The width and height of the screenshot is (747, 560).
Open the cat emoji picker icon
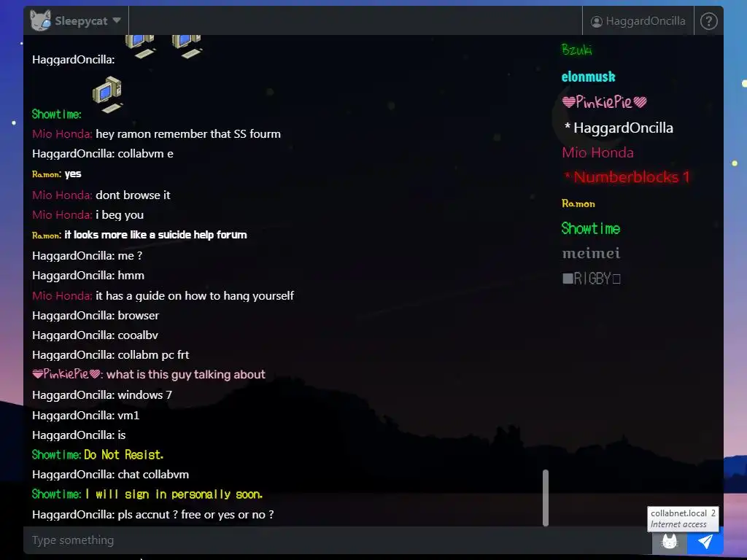point(670,541)
